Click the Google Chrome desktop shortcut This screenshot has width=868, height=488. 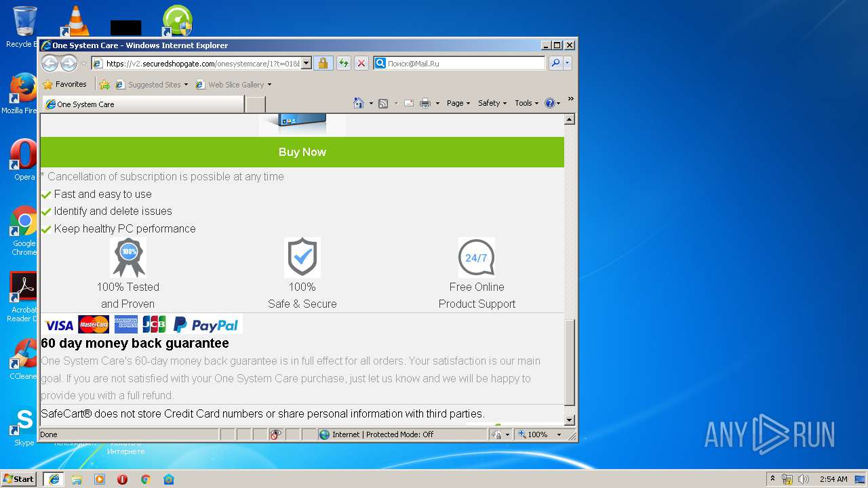pos(24,231)
